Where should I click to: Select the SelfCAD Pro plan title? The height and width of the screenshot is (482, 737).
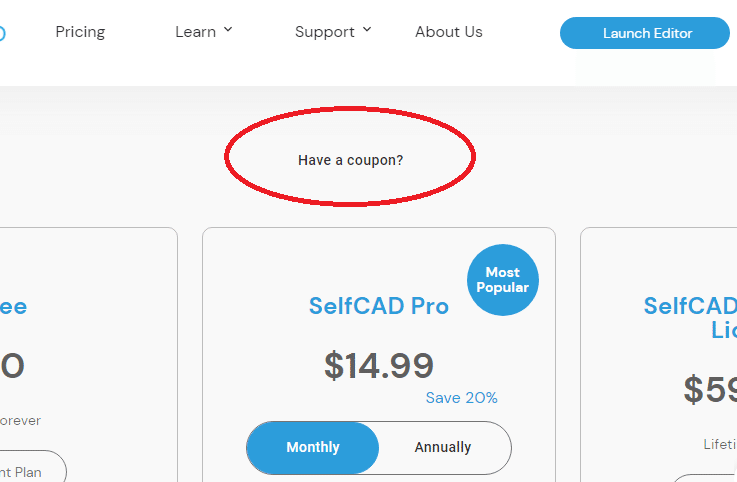pyautogui.click(x=378, y=306)
